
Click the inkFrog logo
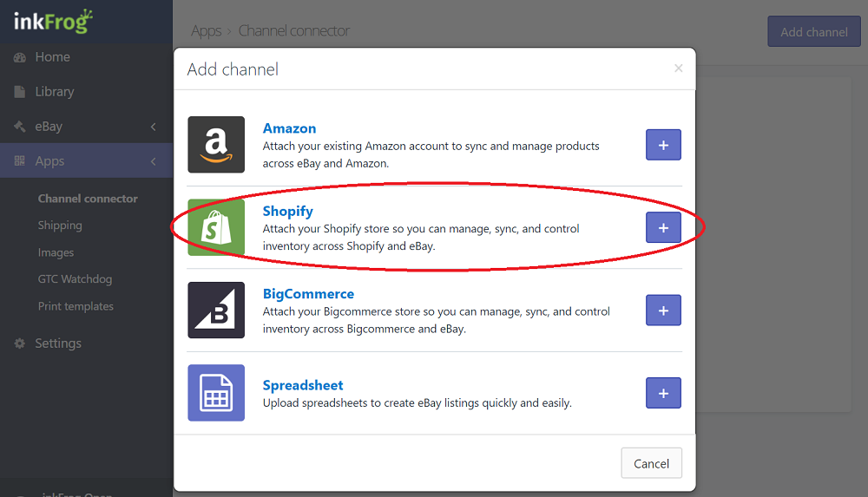tap(53, 21)
